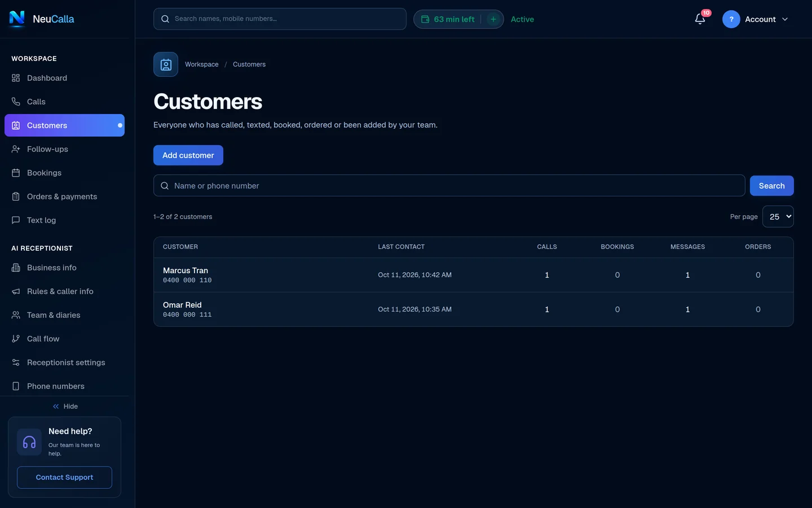Click the Calls phone icon
This screenshot has width=812, height=508.
(16, 102)
